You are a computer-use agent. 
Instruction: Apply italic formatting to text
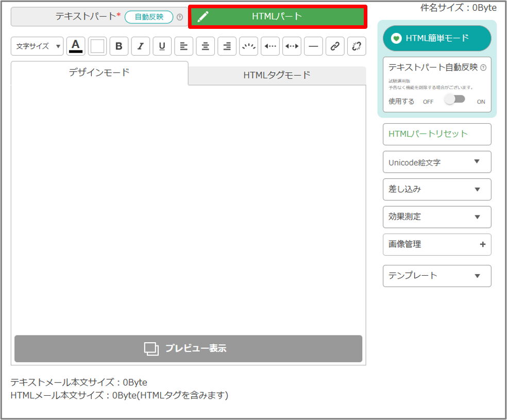(140, 46)
